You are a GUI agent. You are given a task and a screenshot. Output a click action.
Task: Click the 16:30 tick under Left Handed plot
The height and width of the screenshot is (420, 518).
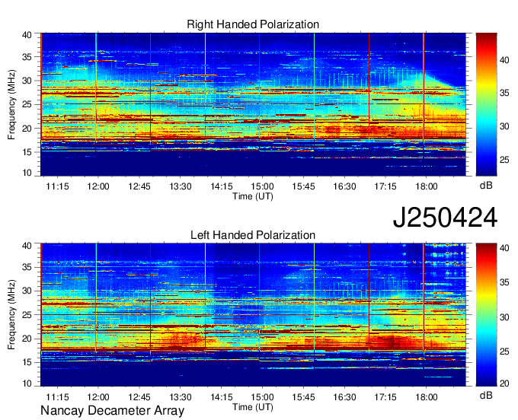click(344, 397)
